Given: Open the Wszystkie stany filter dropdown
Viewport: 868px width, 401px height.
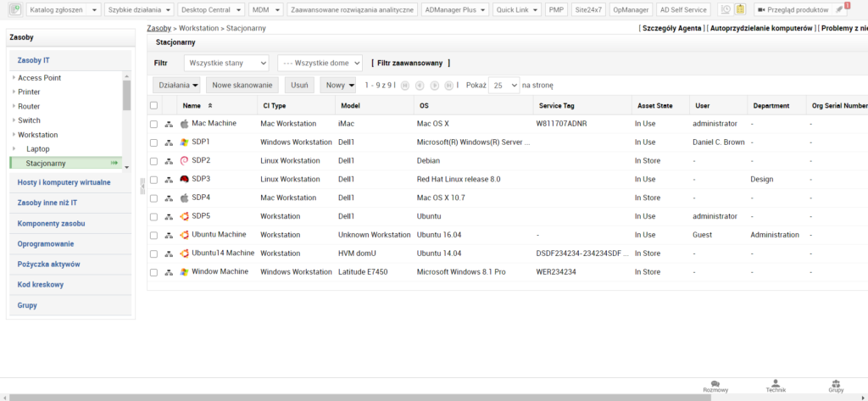Looking at the screenshot, I should (x=226, y=63).
